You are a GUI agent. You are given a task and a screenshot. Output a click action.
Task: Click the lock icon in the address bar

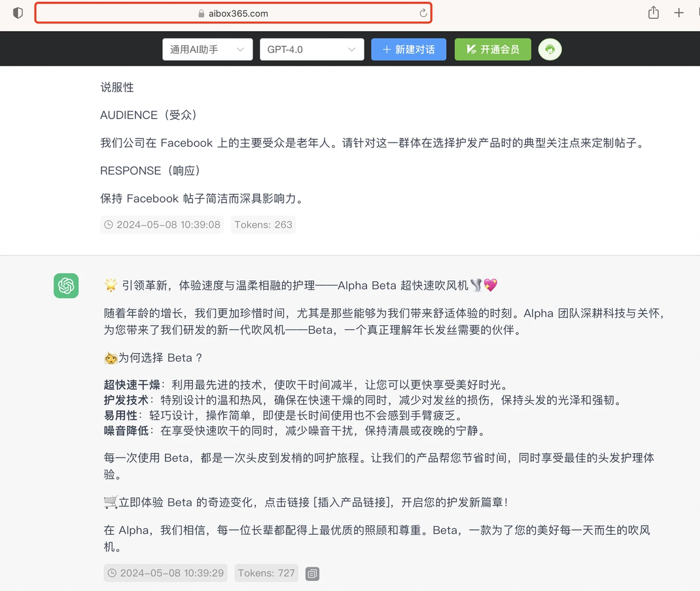(201, 13)
